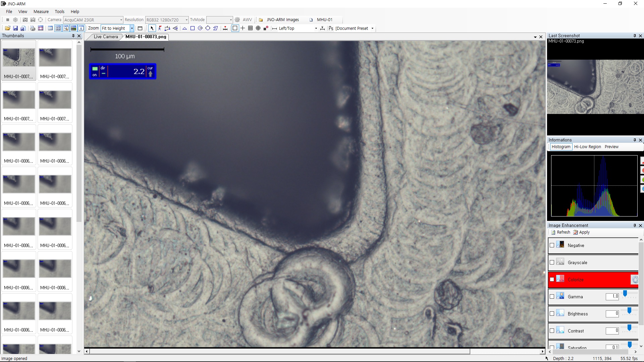Viewport: 644px width, 362px height.
Task: Open the Zoom Fit to Height dropdown
Action: click(x=132, y=28)
